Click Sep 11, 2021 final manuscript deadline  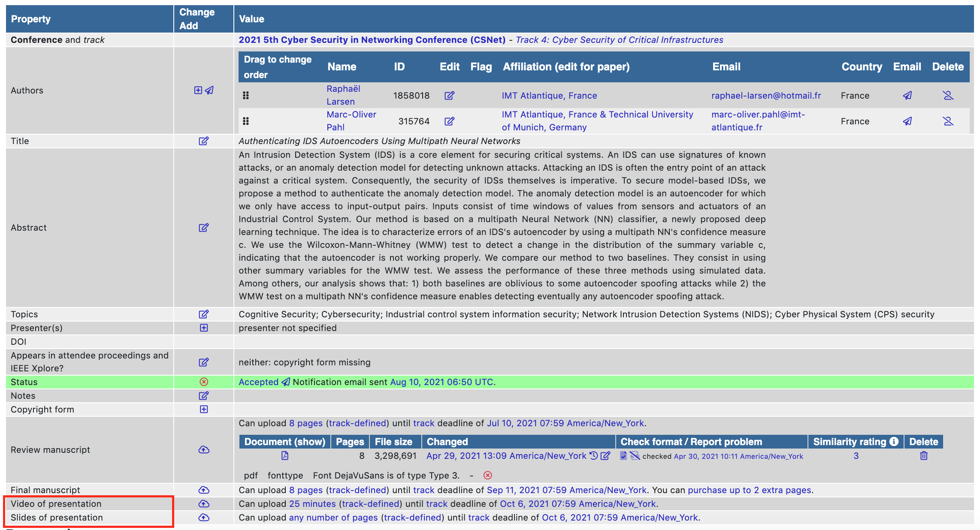pyautogui.click(x=566, y=490)
